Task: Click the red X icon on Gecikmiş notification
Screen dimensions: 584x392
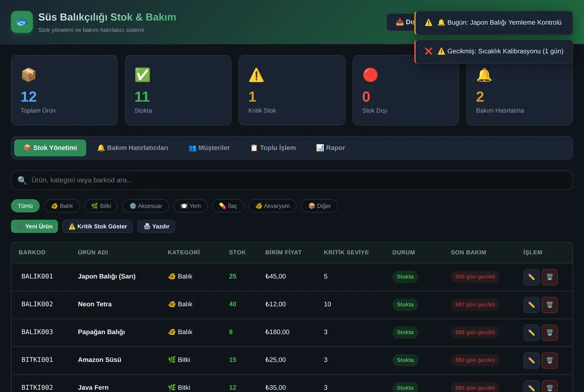Action: pos(428,51)
